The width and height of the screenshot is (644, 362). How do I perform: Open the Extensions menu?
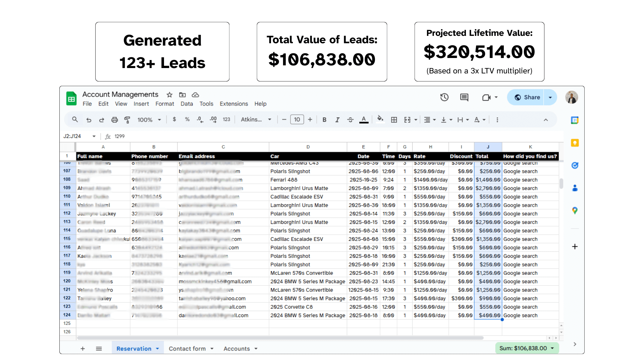[x=234, y=104]
